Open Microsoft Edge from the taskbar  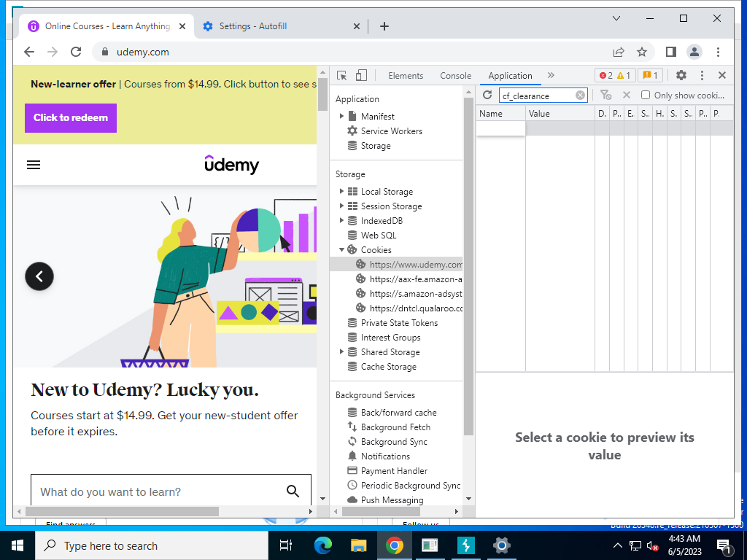tap(323, 545)
